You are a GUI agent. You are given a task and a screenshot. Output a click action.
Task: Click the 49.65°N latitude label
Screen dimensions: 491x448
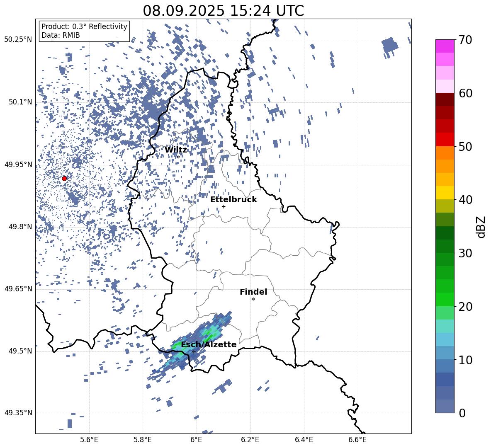click(x=18, y=288)
